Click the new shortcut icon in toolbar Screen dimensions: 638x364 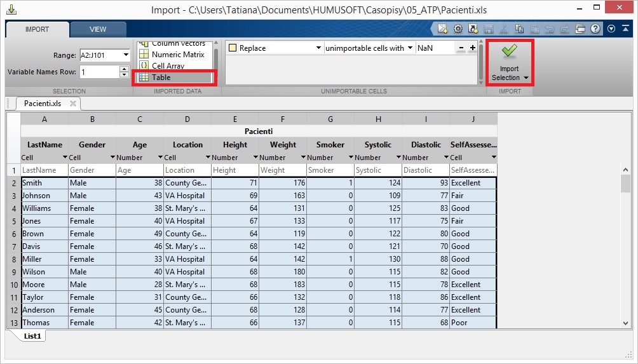click(473, 29)
